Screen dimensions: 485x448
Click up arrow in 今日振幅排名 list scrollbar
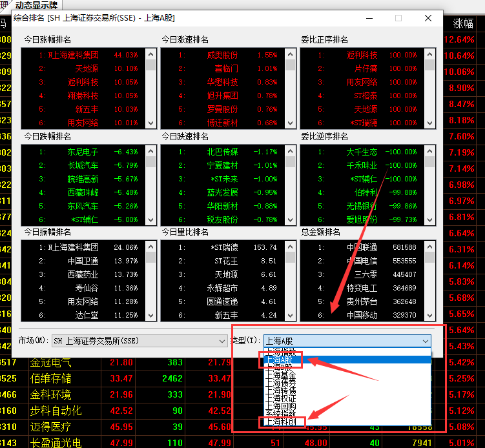click(x=150, y=247)
